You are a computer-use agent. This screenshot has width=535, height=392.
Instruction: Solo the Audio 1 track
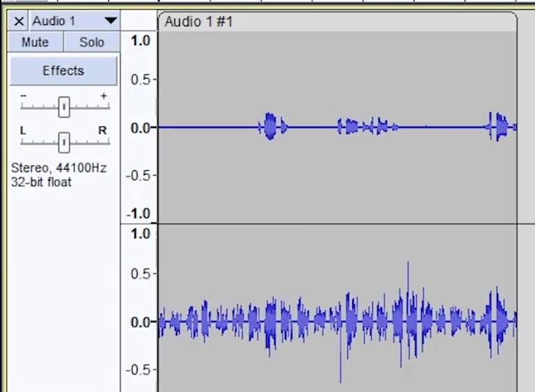click(91, 42)
